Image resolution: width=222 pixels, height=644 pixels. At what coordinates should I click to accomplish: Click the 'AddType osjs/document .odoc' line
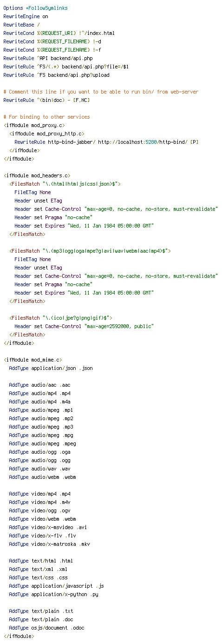point(46,628)
